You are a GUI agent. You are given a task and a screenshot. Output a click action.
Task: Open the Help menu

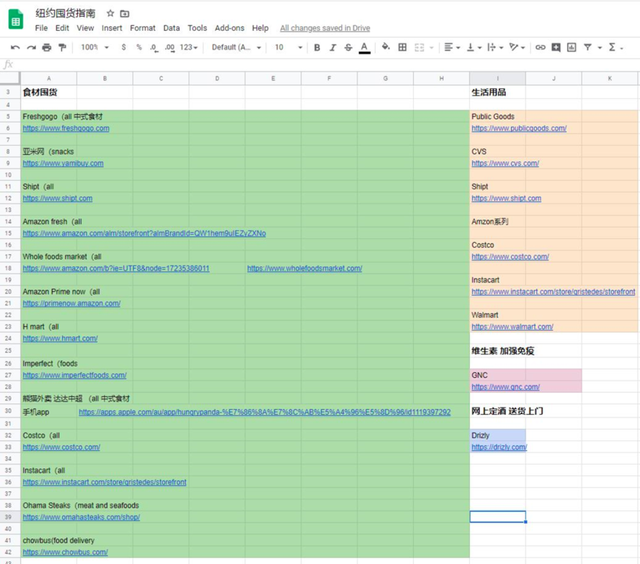(x=260, y=28)
